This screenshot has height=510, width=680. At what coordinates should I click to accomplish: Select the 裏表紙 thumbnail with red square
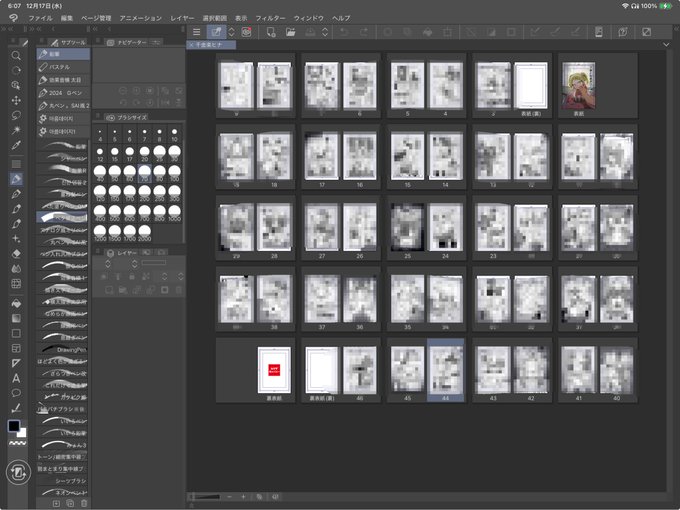[274, 372]
